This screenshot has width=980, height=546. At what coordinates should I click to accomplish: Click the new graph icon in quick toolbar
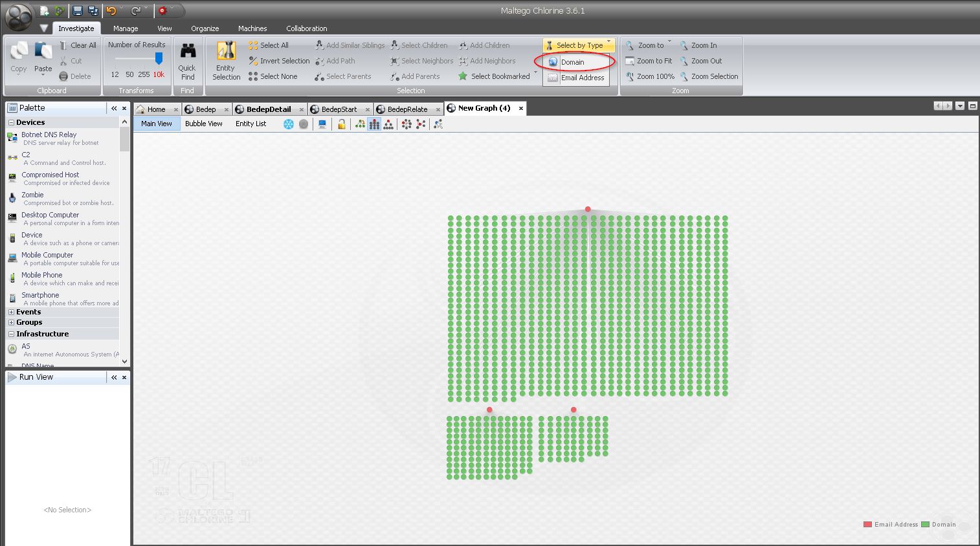(44, 11)
